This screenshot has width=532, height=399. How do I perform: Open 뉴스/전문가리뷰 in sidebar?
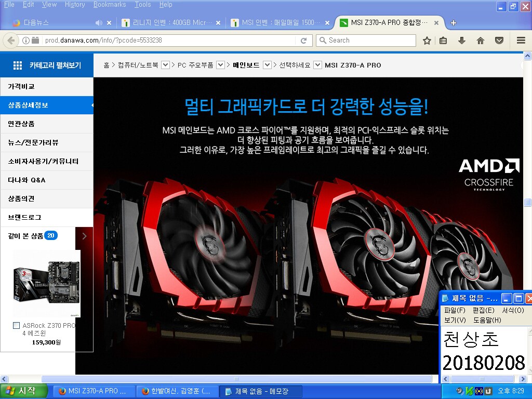pos(47,142)
